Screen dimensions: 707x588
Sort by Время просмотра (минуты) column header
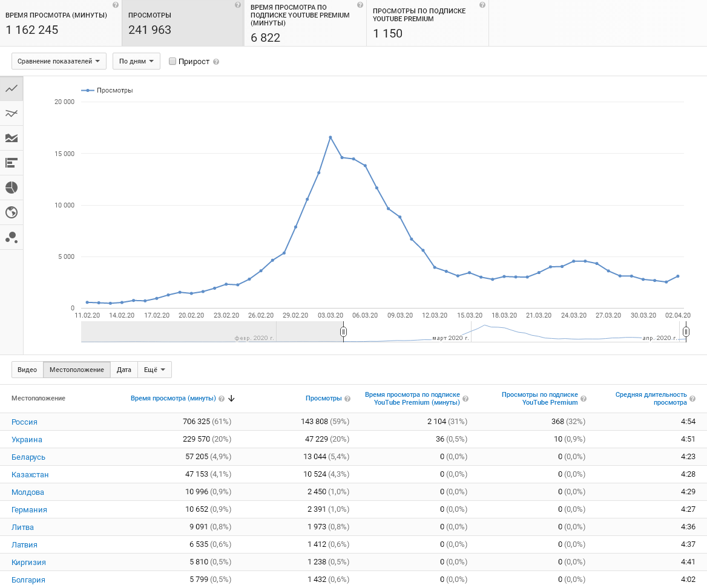[173, 398]
